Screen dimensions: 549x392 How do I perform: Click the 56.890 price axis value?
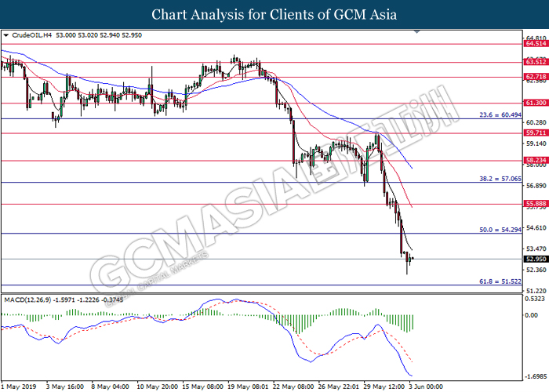536,186
